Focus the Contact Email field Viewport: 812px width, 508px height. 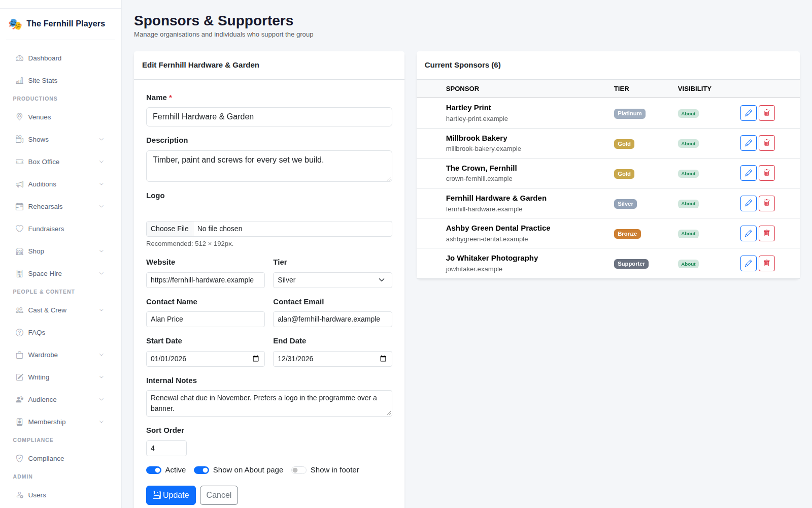(332, 319)
